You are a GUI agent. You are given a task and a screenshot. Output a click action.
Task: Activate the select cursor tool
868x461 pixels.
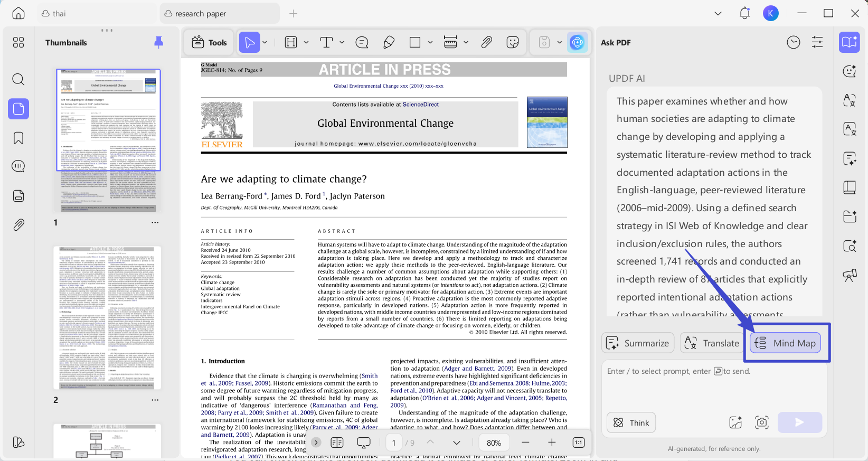point(250,42)
